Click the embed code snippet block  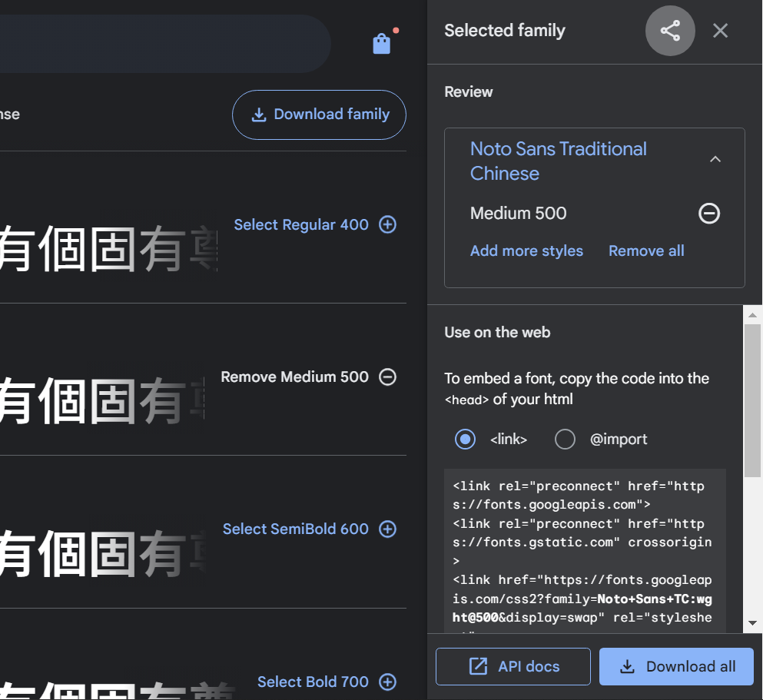[585, 551]
